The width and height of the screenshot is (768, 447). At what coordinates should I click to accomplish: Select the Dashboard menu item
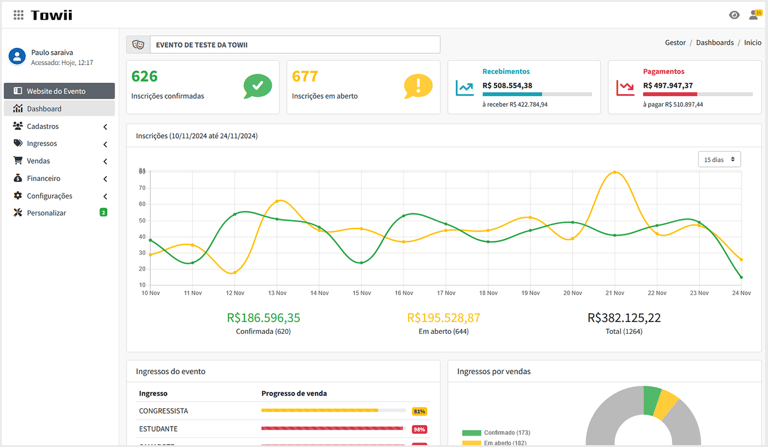pyautogui.click(x=59, y=109)
